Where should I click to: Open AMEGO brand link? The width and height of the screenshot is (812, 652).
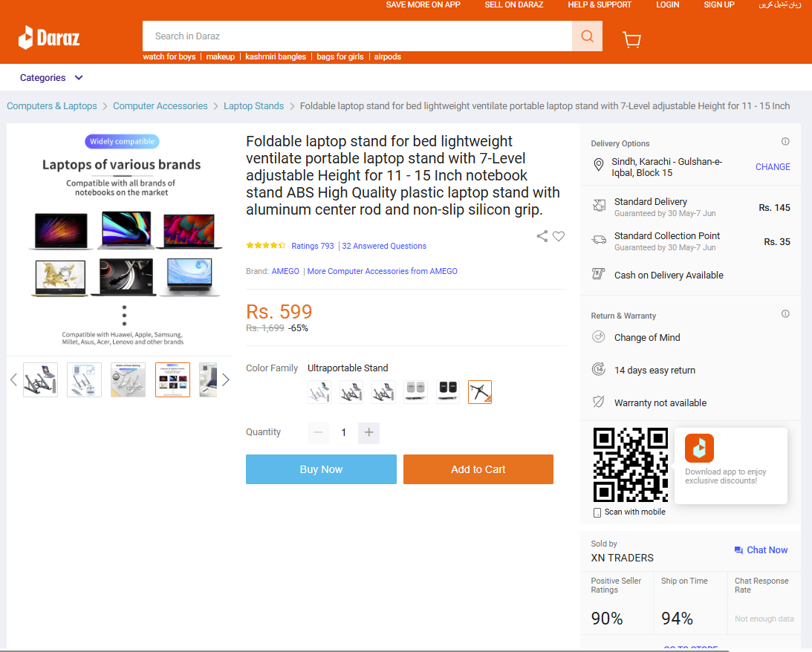coord(285,271)
